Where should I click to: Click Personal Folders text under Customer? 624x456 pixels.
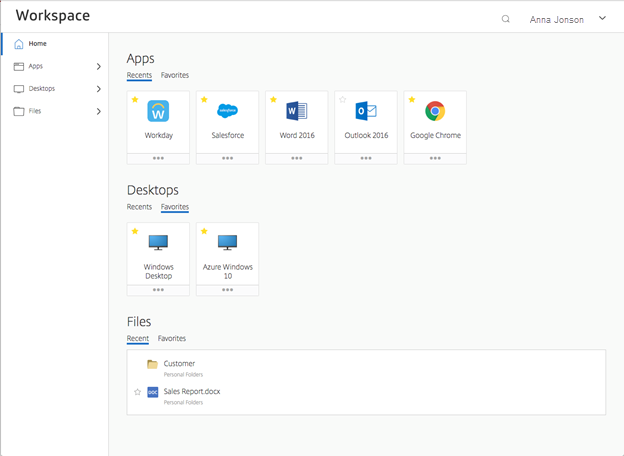(183, 375)
